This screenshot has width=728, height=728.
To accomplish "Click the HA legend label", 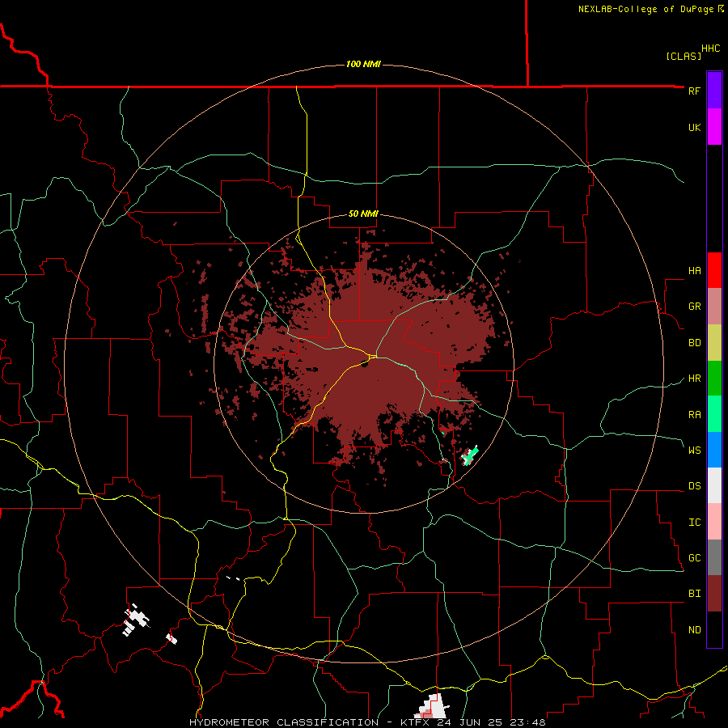I will pos(694,271).
